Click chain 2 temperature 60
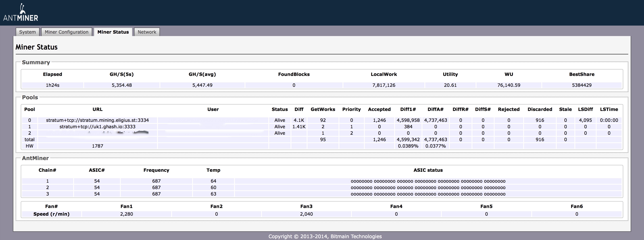The image size is (644, 240). 213,188
